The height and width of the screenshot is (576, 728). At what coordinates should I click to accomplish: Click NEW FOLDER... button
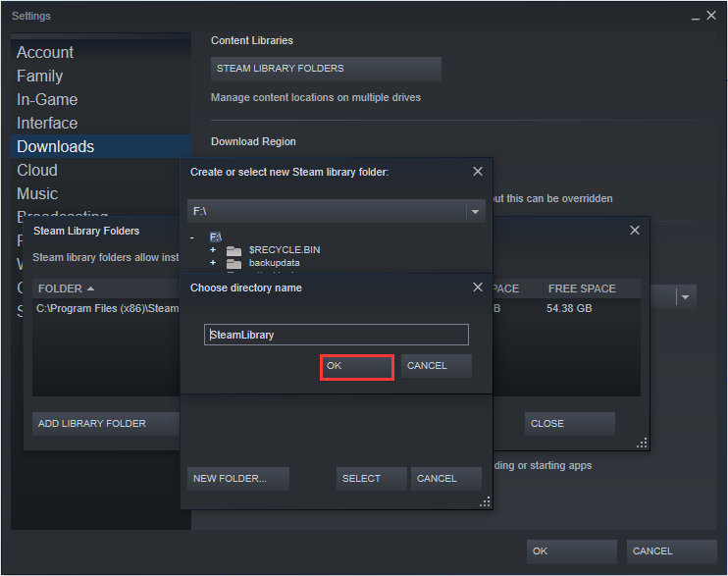pos(238,479)
